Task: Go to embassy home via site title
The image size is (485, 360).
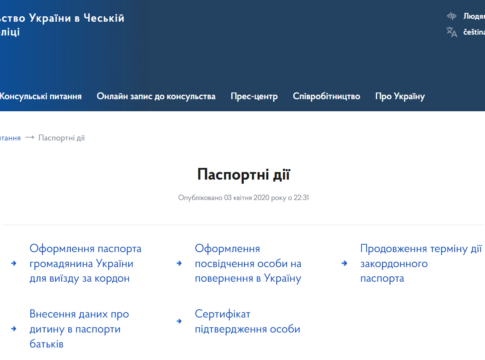Action: point(62,25)
